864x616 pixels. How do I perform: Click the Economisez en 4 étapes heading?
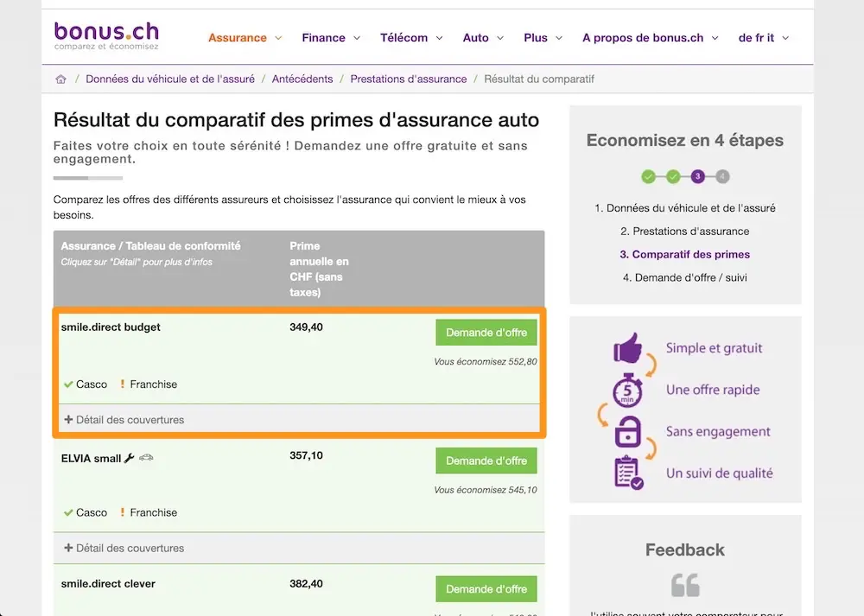[x=685, y=141]
